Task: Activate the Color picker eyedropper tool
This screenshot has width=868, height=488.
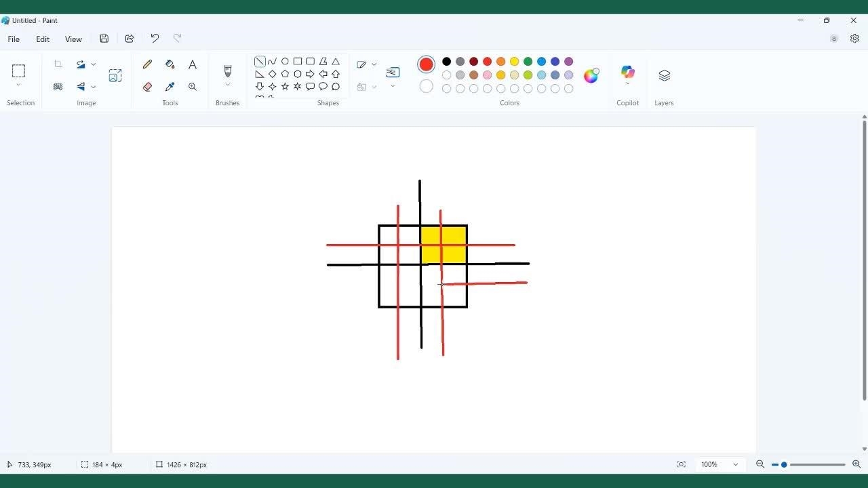Action: click(170, 87)
